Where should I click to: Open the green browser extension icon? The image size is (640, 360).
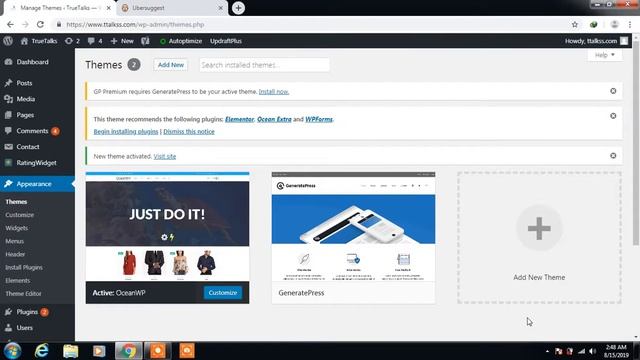594,24
